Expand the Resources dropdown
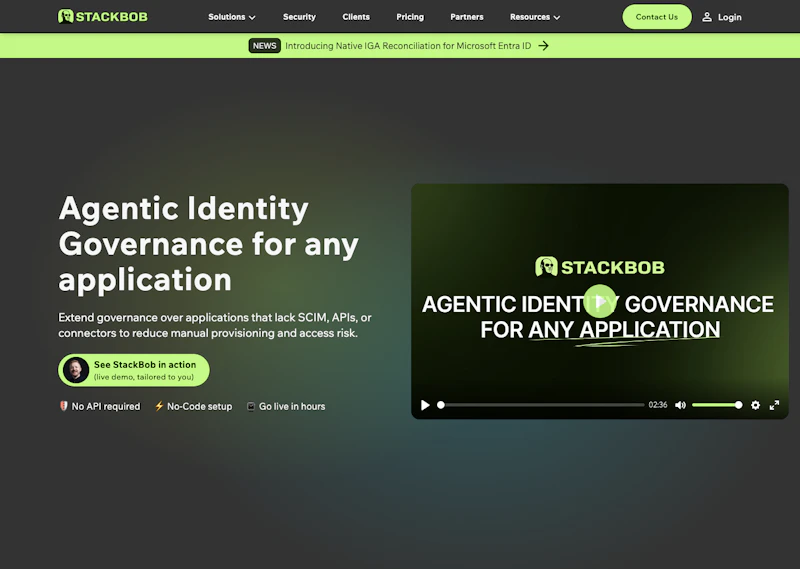The height and width of the screenshot is (569, 800). [x=535, y=17]
